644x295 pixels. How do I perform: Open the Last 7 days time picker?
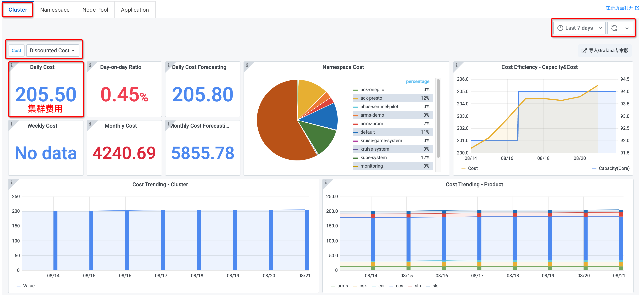pyautogui.click(x=579, y=28)
